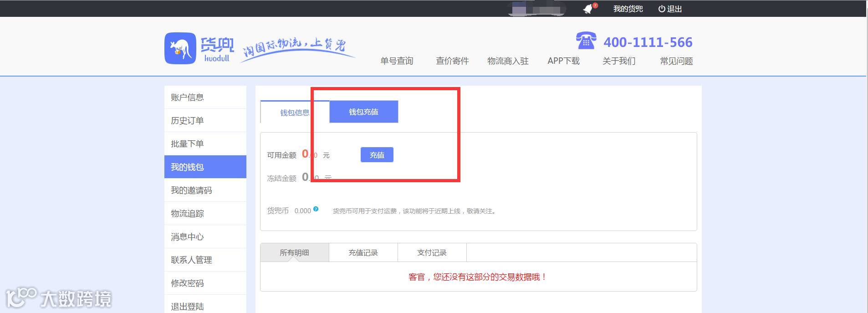
Task: Click the 货兜币可用于支付运费 notice text
Action: pos(414,211)
